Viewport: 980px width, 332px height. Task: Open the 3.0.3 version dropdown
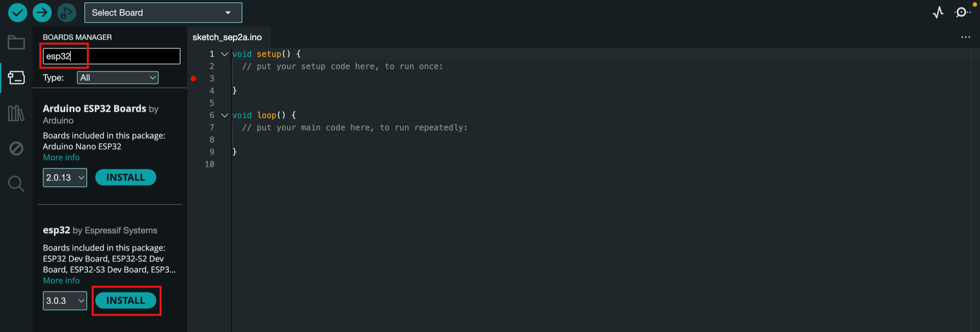(x=65, y=300)
